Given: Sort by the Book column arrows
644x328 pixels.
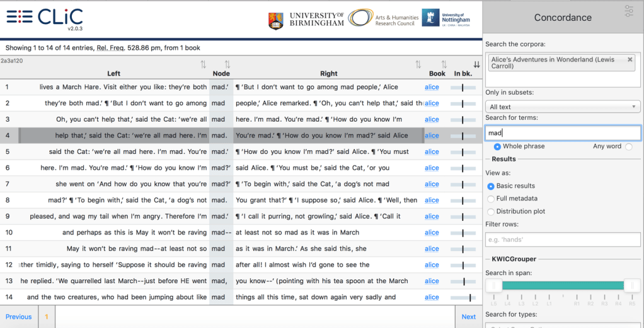Looking at the screenshot, I should (x=444, y=64).
